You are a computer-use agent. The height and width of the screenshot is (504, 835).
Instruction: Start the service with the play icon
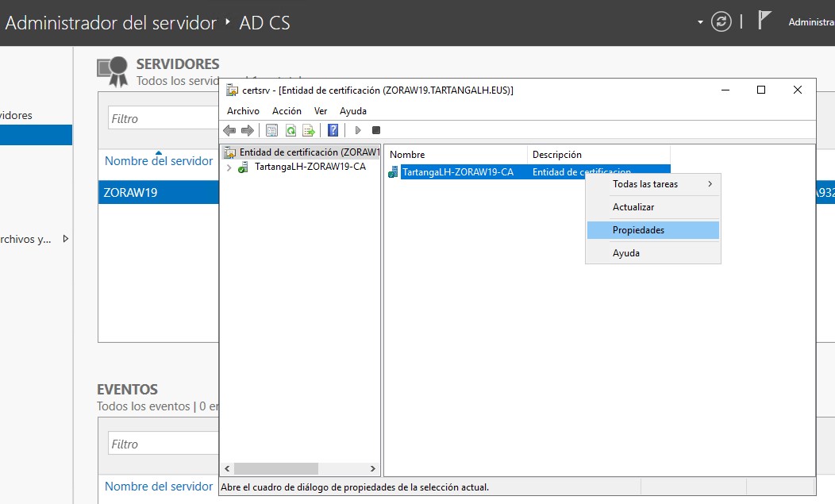(x=358, y=130)
